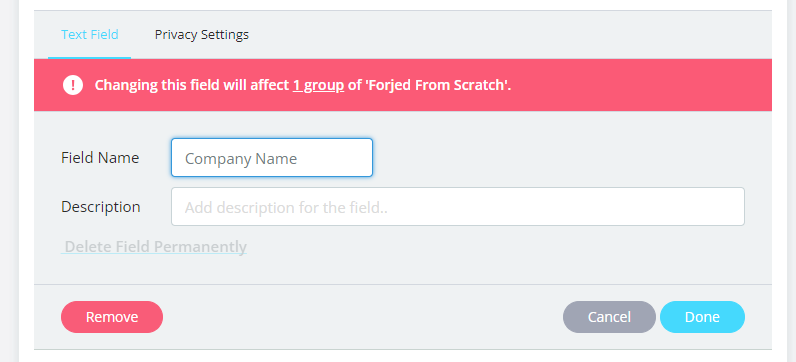Click 'Add description for the field..' placeholder

click(x=286, y=208)
